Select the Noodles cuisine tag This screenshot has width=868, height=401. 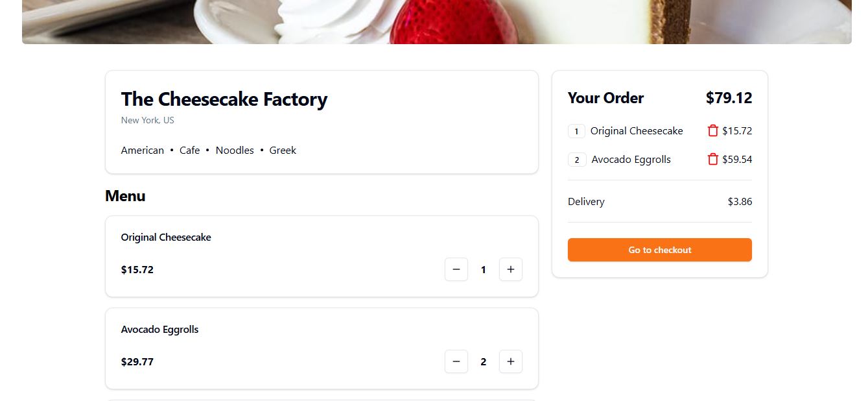coord(235,150)
